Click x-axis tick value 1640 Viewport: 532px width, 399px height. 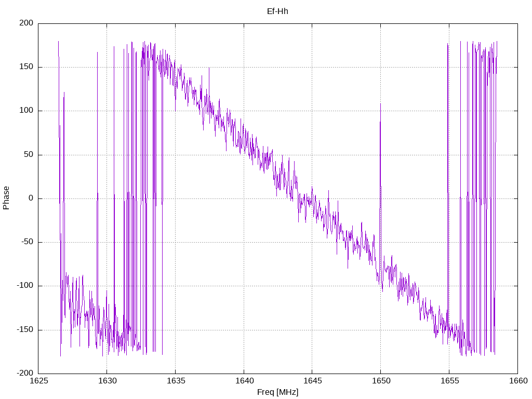pyautogui.click(x=244, y=381)
